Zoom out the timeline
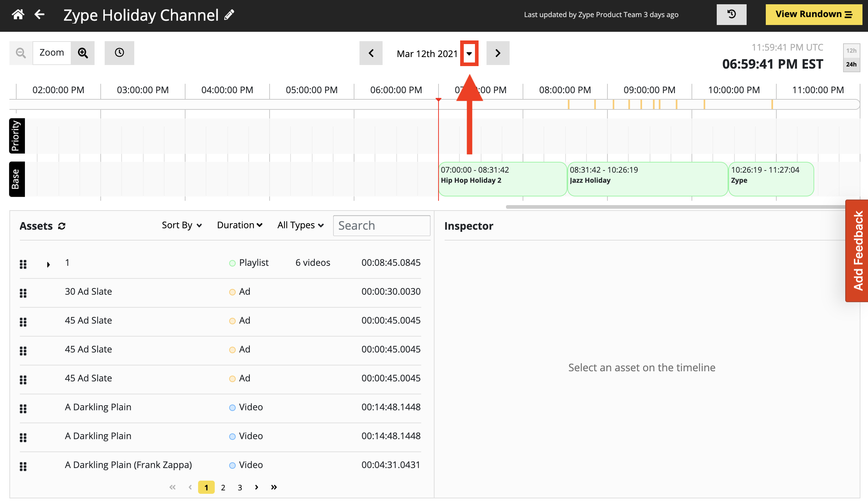This screenshot has width=868, height=502. click(x=21, y=53)
